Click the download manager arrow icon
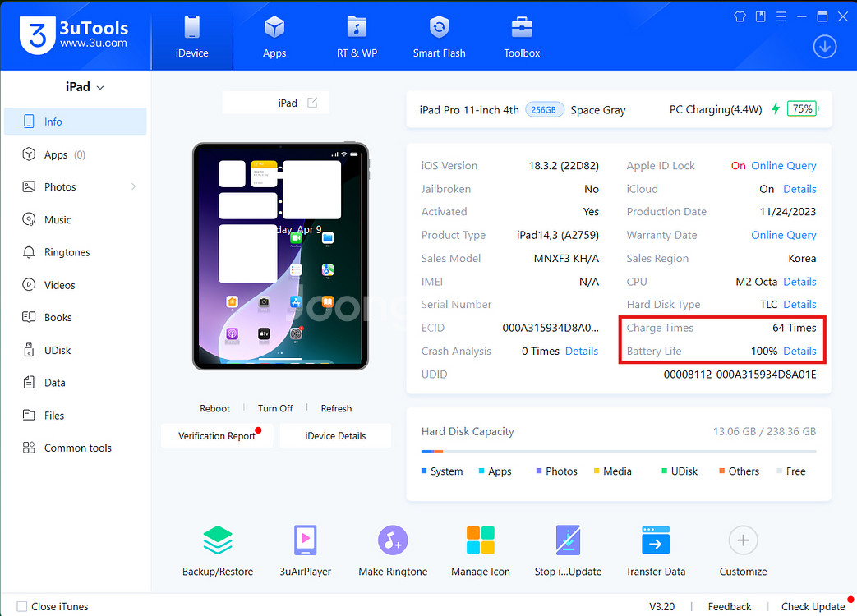The height and width of the screenshot is (616, 857). (x=824, y=47)
